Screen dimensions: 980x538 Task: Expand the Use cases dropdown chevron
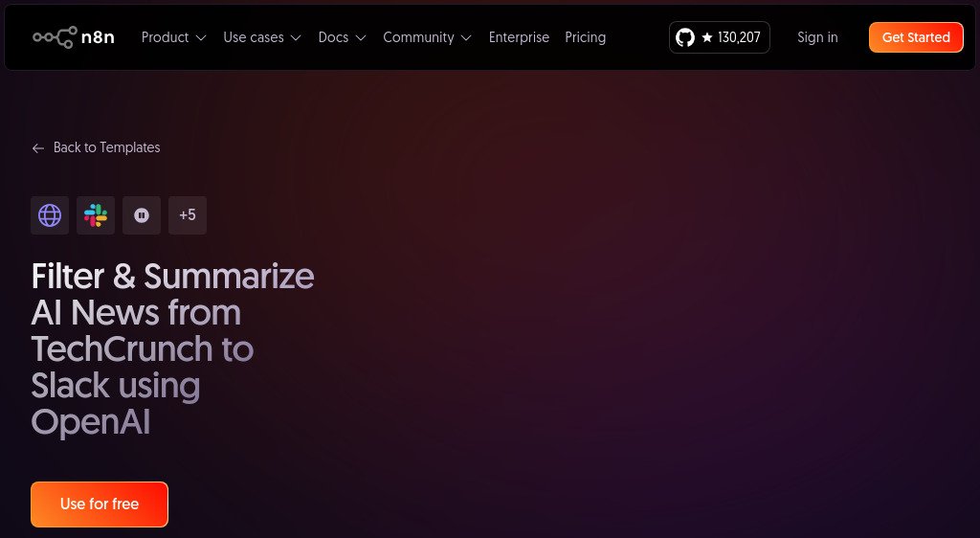click(x=296, y=38)
